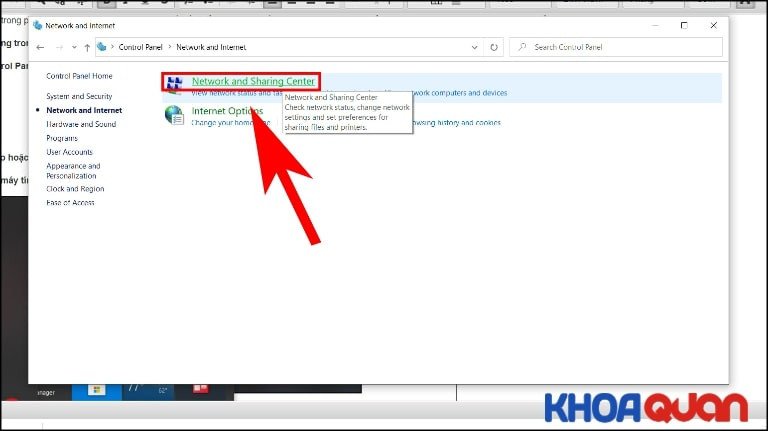
Task: Open Network and Sharing Center icon
Action: (175, 83)
